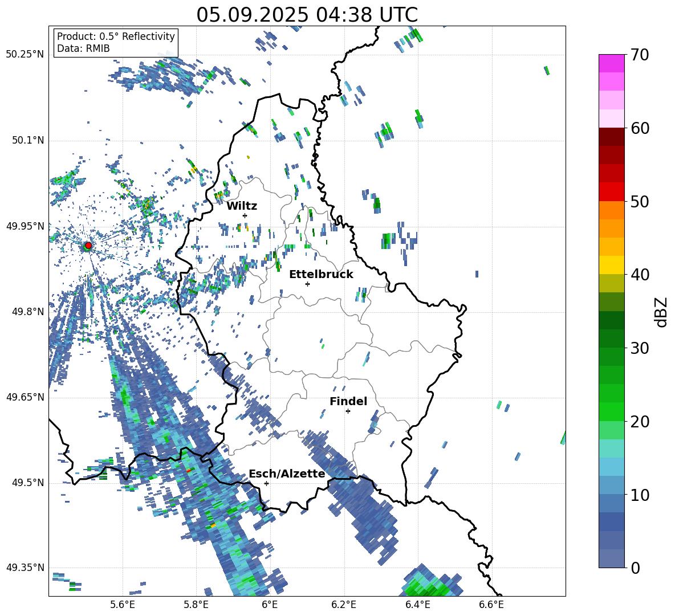Click the 6°E longitude label

tap(270, 605)
